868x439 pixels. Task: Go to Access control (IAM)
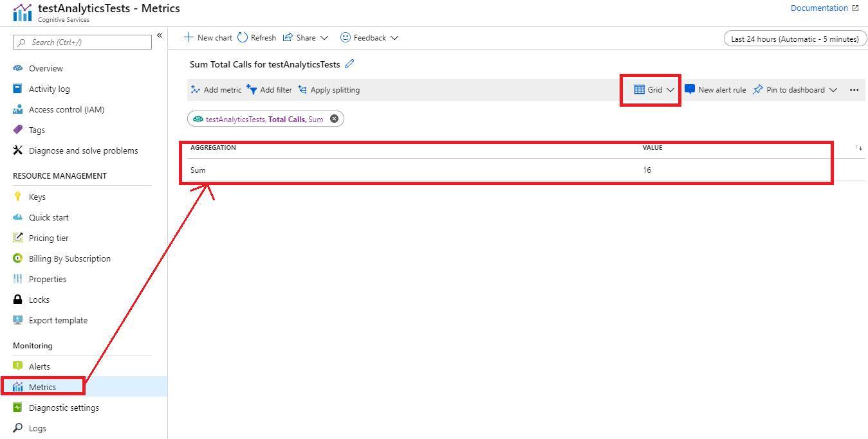tap(66, 109)
